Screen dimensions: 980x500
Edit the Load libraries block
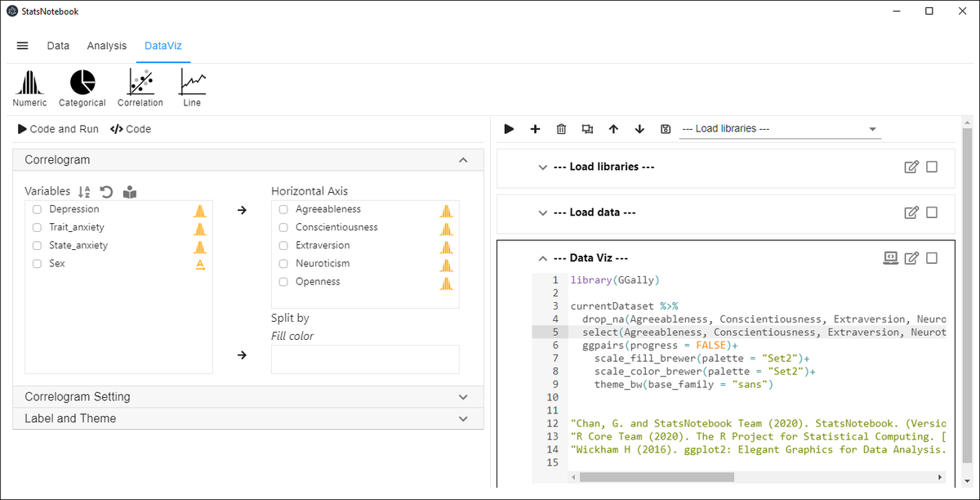coord(911,167)
